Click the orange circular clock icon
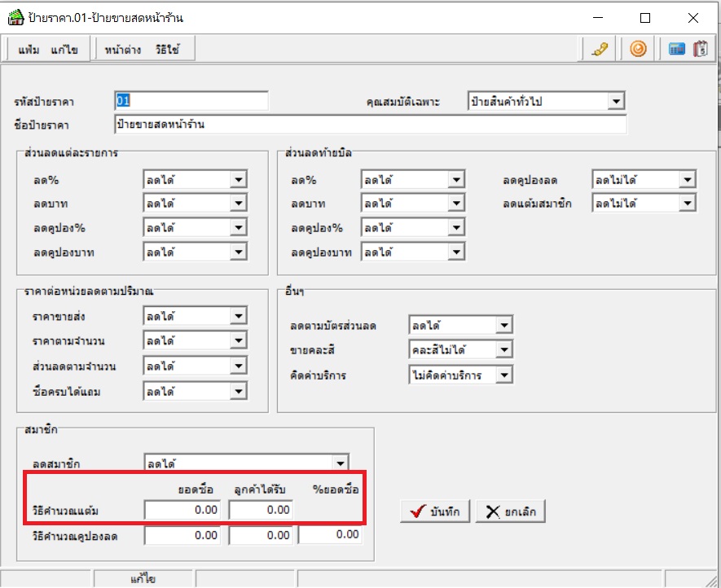 click(x=639, y=49)
